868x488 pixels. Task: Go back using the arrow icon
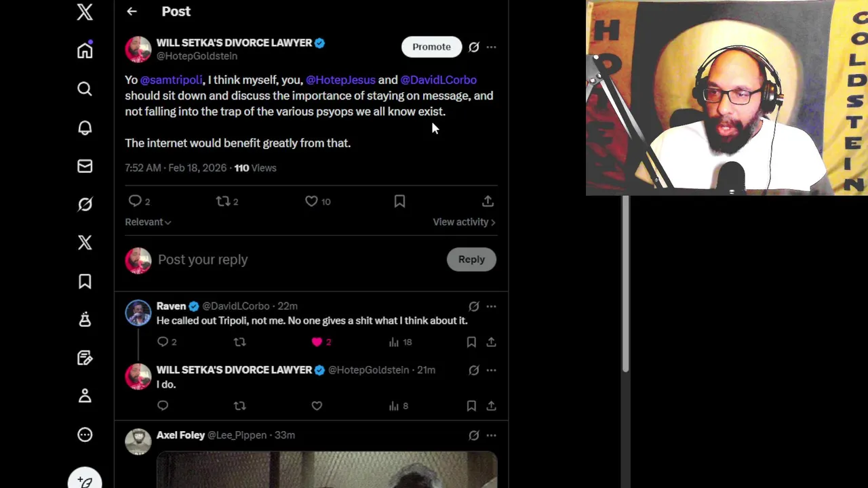tap(132, 12)
